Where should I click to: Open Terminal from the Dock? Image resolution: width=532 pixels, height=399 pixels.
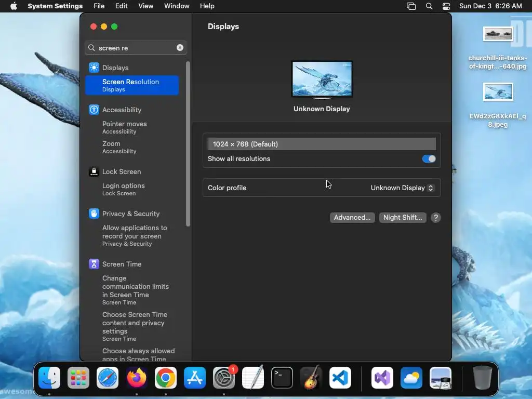tap(282, 378)
